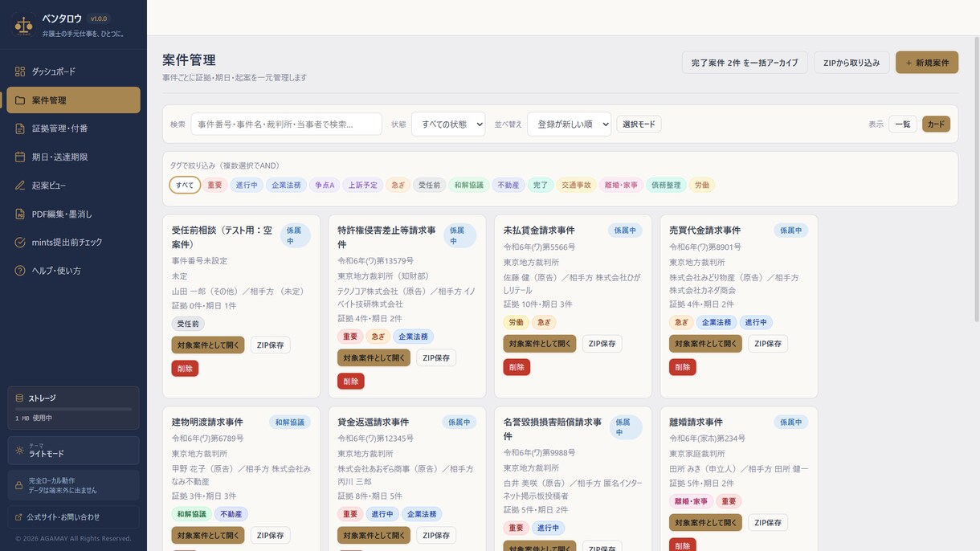Click the lock icon for 完全ローカル動作
Image resolution: width=980 pixels, height=551 pixels.
pyautogui.click(x=19, y=485)
